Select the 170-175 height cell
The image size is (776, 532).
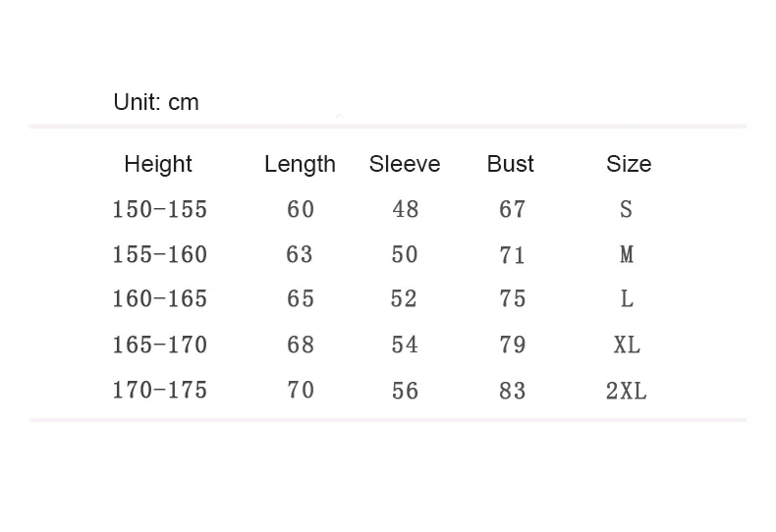point(159,390)
